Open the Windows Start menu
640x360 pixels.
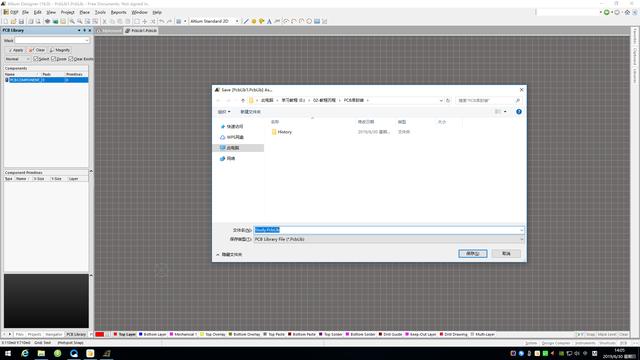[8, 353]
